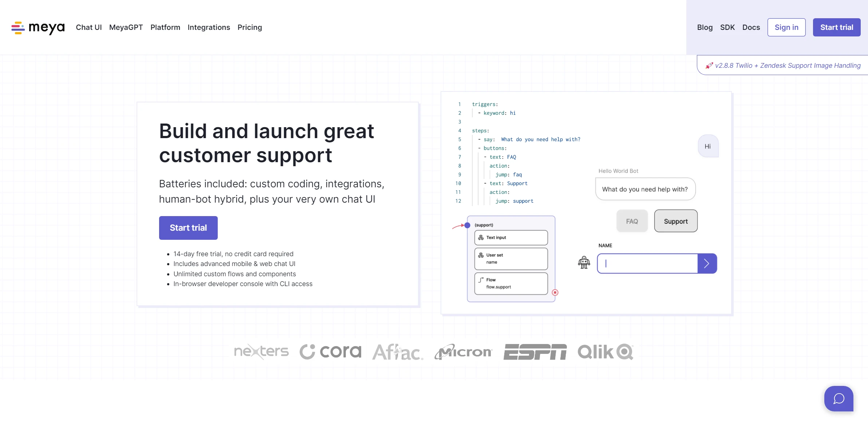This screenshot has width=868, height=426.
Task: Open the Chat UI menu
Action: pyautogui.click(x=89, y=27)
